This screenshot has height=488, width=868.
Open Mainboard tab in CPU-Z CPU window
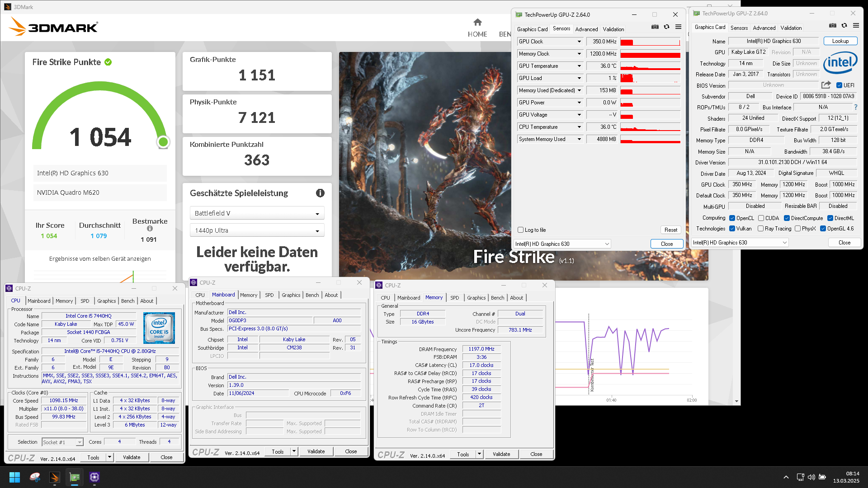39,301
